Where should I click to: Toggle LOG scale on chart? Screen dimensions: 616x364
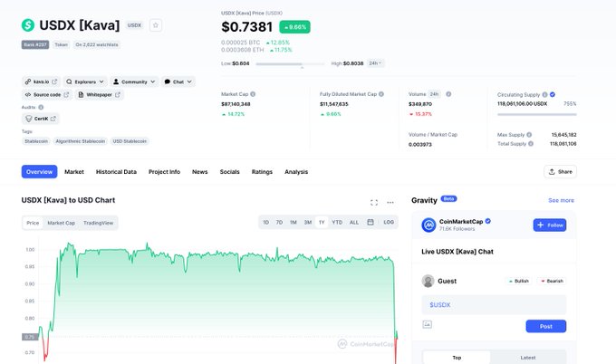click(389, 222)
